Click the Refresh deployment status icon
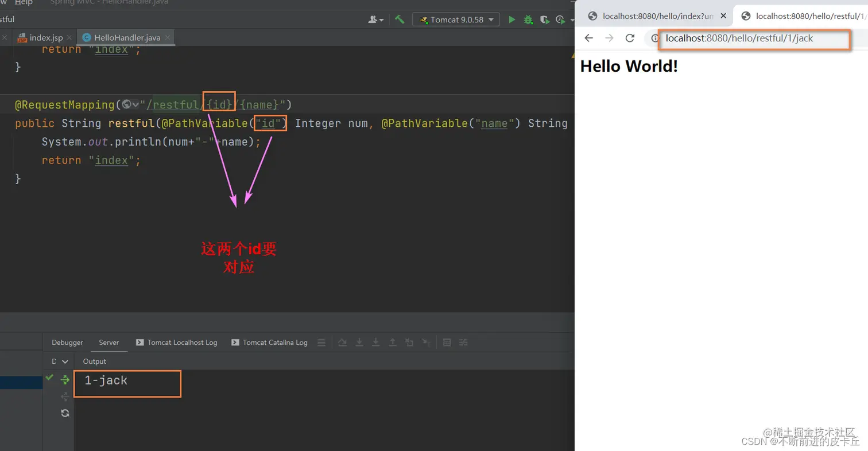868x451 pixels. (65, 413)
